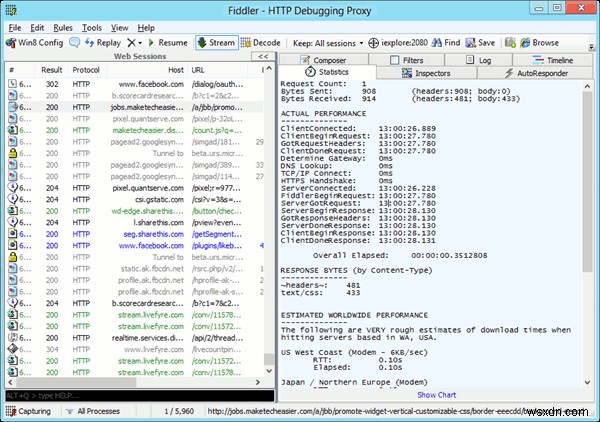Image resolution: width=600 pixels, height=422 pixels.
Task: Replay the selected session
Action: (x=102, y=42)
